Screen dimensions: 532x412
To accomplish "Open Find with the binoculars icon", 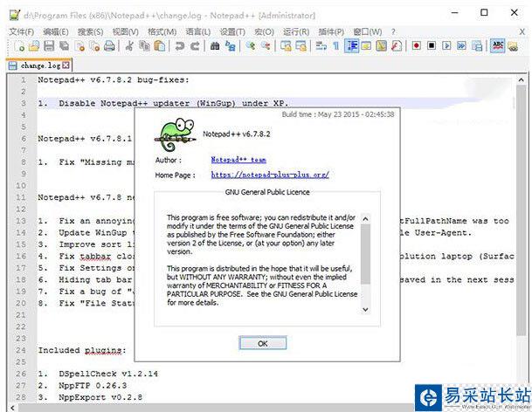I will [215, 45].
